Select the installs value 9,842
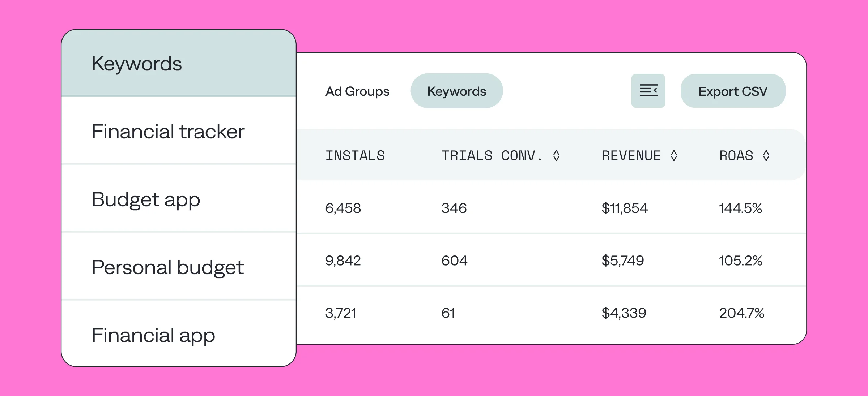The height and width of the screenshot is (396, 868). pos(343,261)
